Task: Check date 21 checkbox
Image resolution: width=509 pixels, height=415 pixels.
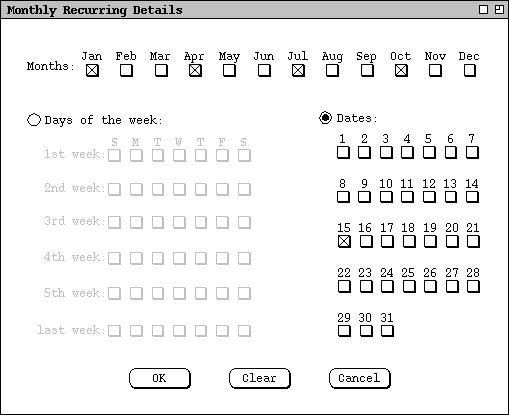Action: pyautogui.click(x=473, y=241)
